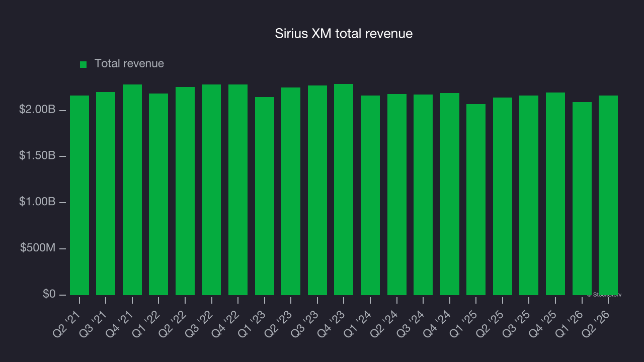The width and height of the screenshot is (644, 362).
Task: Click the green Total revenue legend swatch
Action: (84, 64)
